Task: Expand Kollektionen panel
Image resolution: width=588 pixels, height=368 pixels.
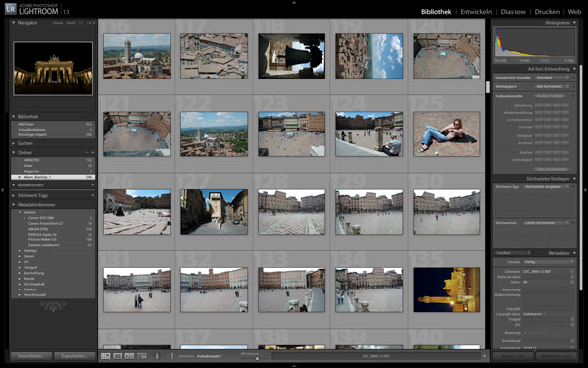Action: click(x=14, y=185)
